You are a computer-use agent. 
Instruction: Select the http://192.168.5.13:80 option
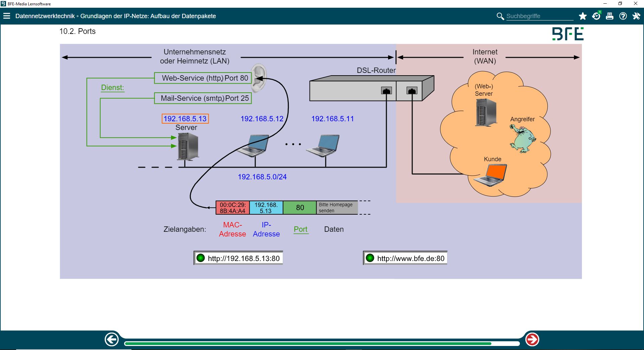click(x=238, y=258)
